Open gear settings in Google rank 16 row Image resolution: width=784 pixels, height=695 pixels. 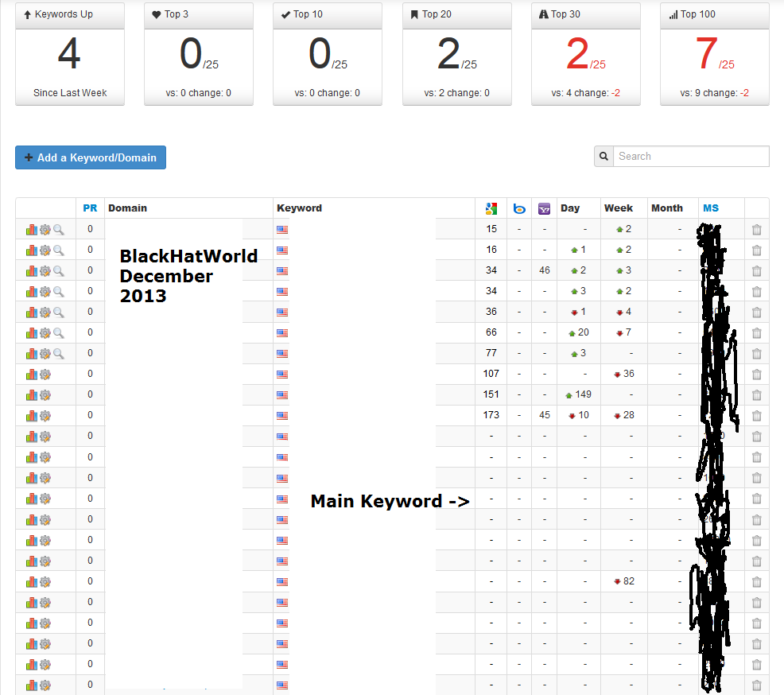[x=45, y=250]
